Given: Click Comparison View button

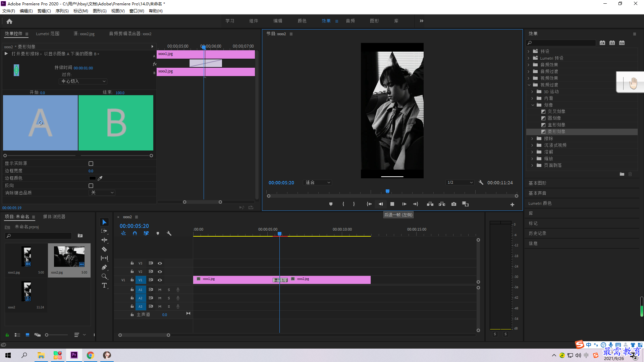Looking at the screenshot, I should pyautogui.click(x=465, y=204).
